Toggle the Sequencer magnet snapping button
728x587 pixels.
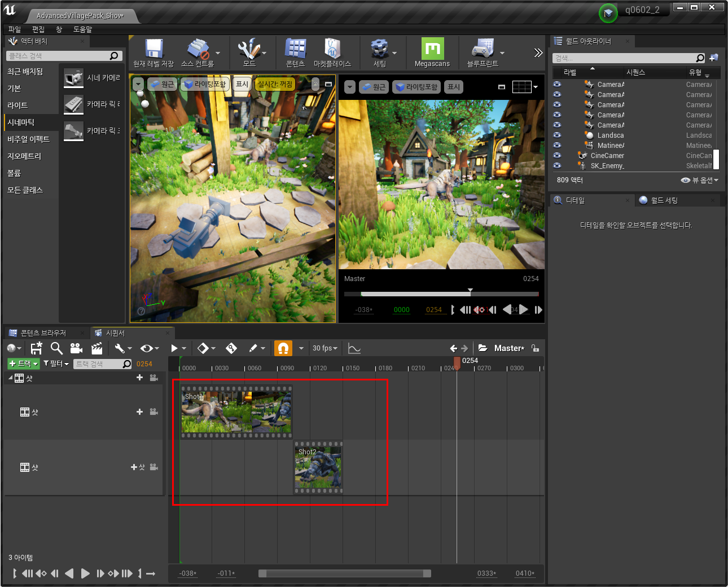283,348
